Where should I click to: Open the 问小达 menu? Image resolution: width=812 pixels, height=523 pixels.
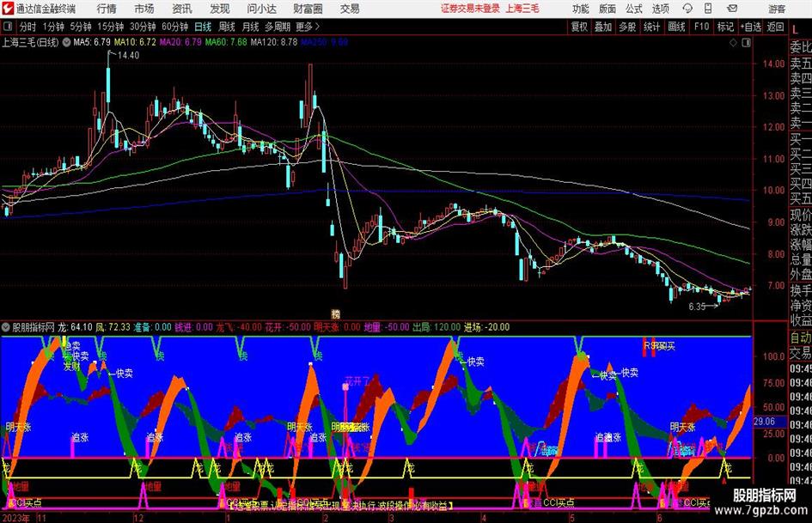[x=261, y=9]
